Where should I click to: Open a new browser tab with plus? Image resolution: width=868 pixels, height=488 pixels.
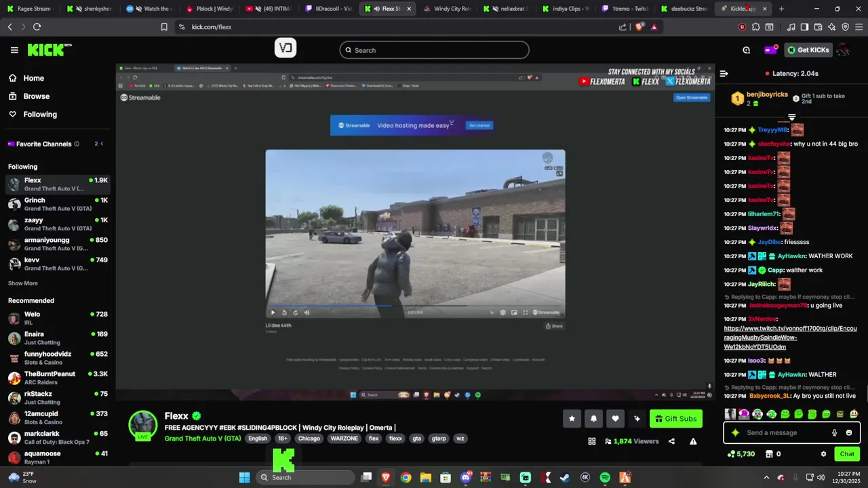point(781,9)
